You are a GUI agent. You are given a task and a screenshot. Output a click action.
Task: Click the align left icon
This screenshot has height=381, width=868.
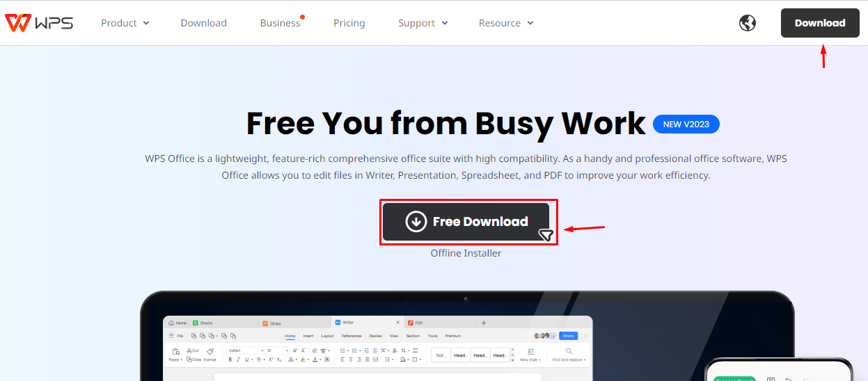pyautogui.click(x=342, y=359)
